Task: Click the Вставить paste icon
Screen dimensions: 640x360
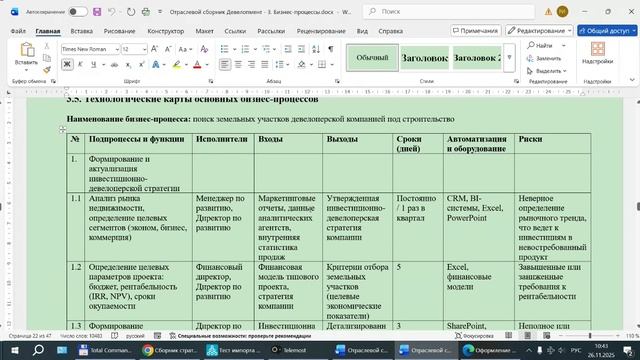Action: (27, 50)
